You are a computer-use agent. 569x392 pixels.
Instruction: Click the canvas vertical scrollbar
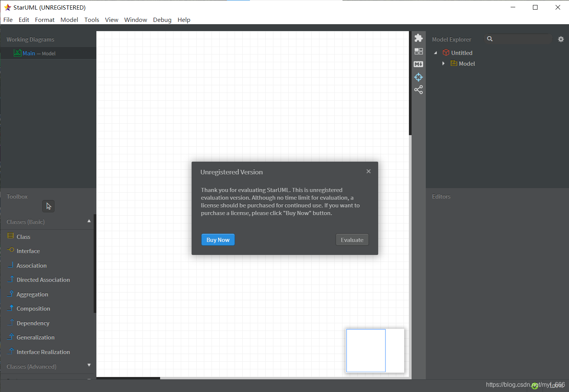point(410,83)
